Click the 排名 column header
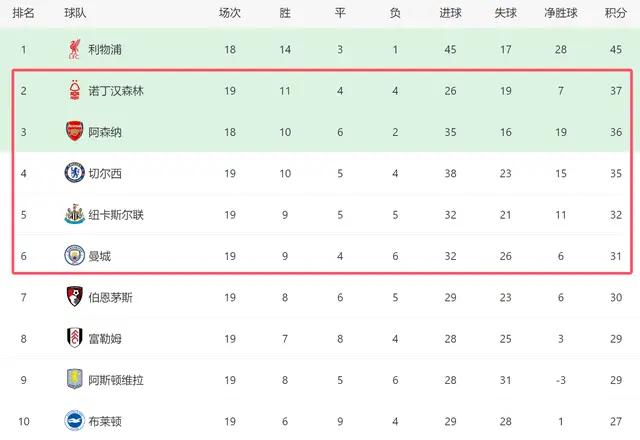The width and height of the screenshot is (640, 440). (23, 13)
